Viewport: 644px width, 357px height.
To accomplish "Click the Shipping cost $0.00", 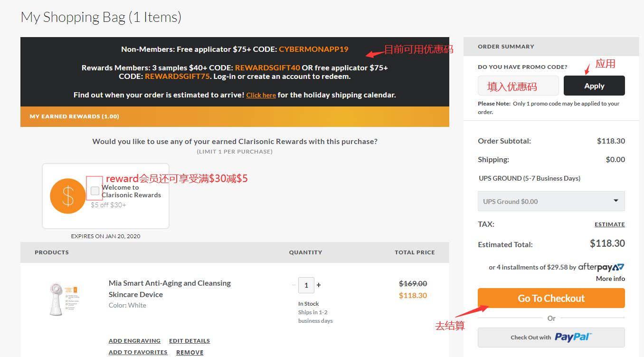I will (x=616, y=159).
